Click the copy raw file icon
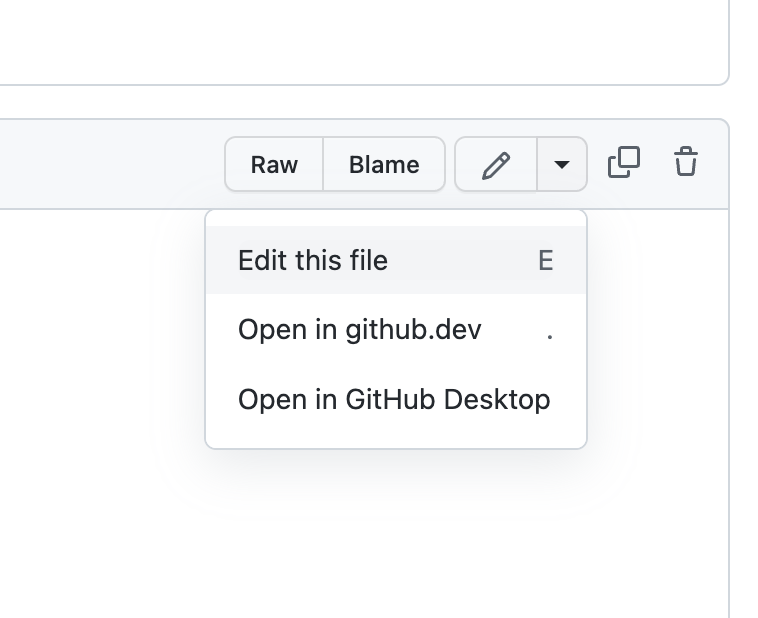This screenshot has height=618, width=758. pyautogui.click(x=624, y=162)
